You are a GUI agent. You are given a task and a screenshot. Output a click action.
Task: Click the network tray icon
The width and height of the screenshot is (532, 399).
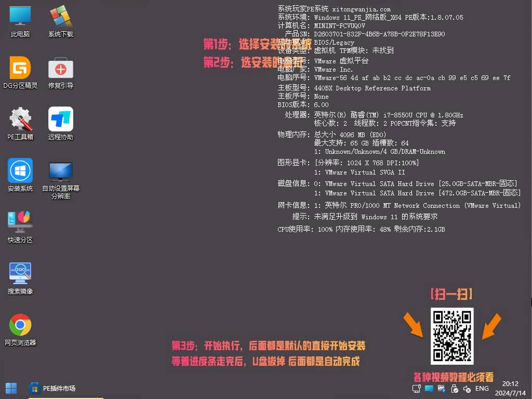pos(416,389)
